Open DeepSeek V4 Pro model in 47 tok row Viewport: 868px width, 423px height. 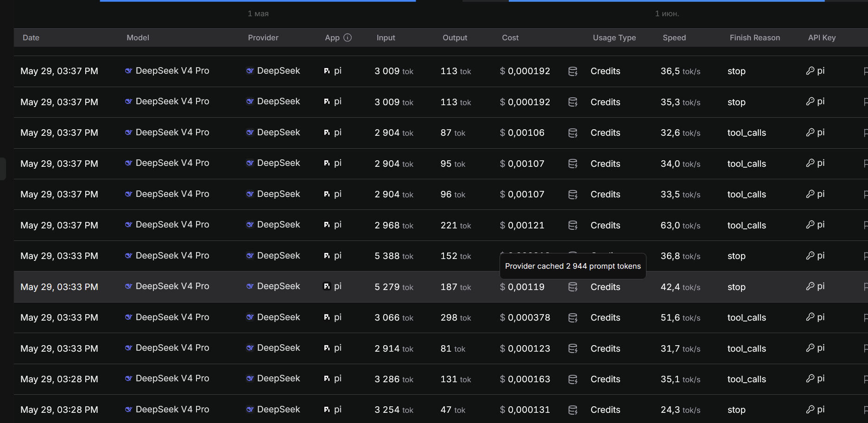click(172, 410)
